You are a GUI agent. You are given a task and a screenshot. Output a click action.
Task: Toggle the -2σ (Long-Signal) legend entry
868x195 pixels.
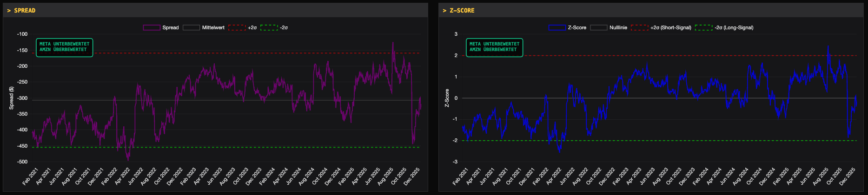724,28
